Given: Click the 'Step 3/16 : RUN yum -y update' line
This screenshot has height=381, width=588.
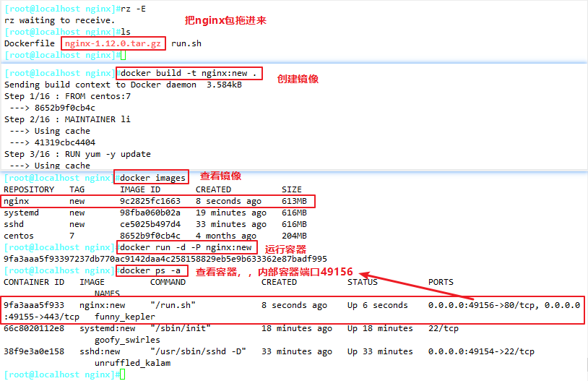Looking at the screenshot, I should click(x=77, y=154).
